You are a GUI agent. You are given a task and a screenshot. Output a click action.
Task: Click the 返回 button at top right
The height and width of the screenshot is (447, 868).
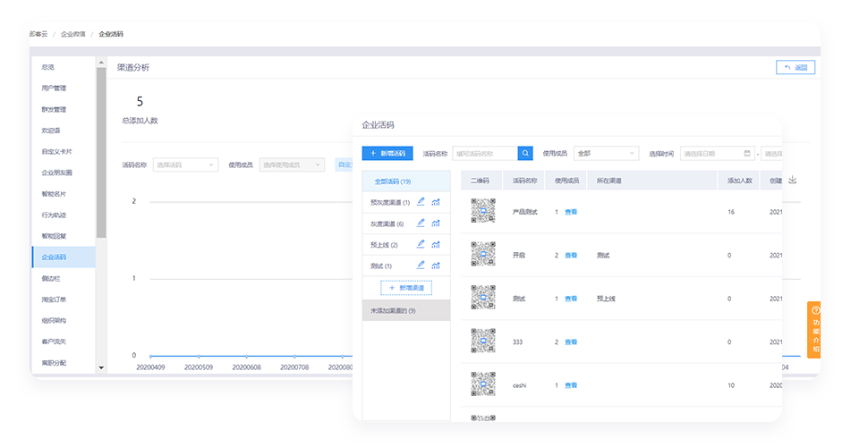pos(796,67)
